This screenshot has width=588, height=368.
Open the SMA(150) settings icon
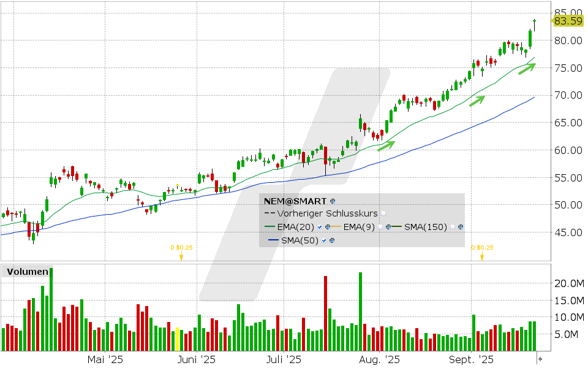coord(460,227)
